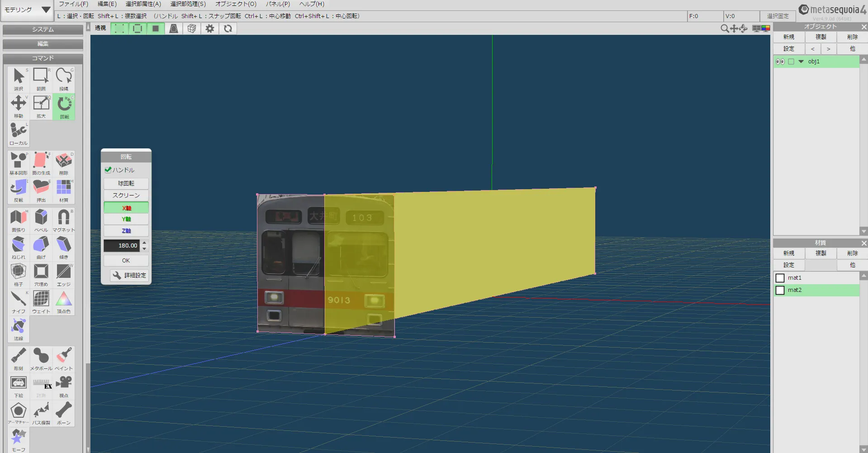This screenshot has height=453, width=868.
Task: Open the オブジェクト(O) menu
Action: click(x=236, y=4)
